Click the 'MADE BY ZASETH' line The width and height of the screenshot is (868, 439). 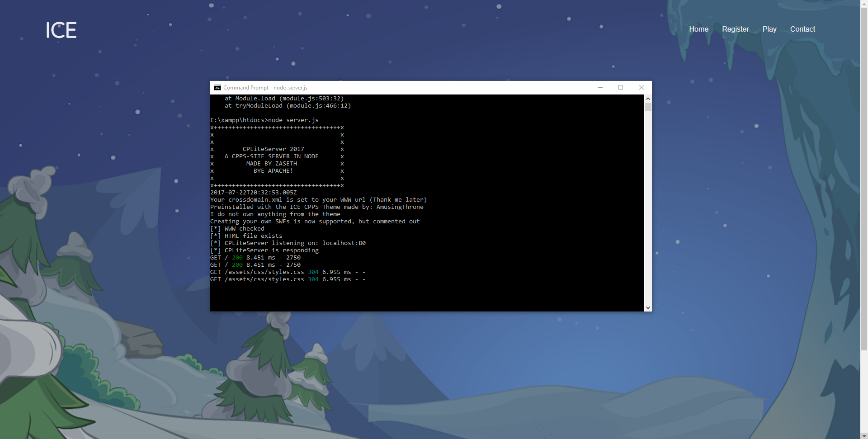pos(271,164)
